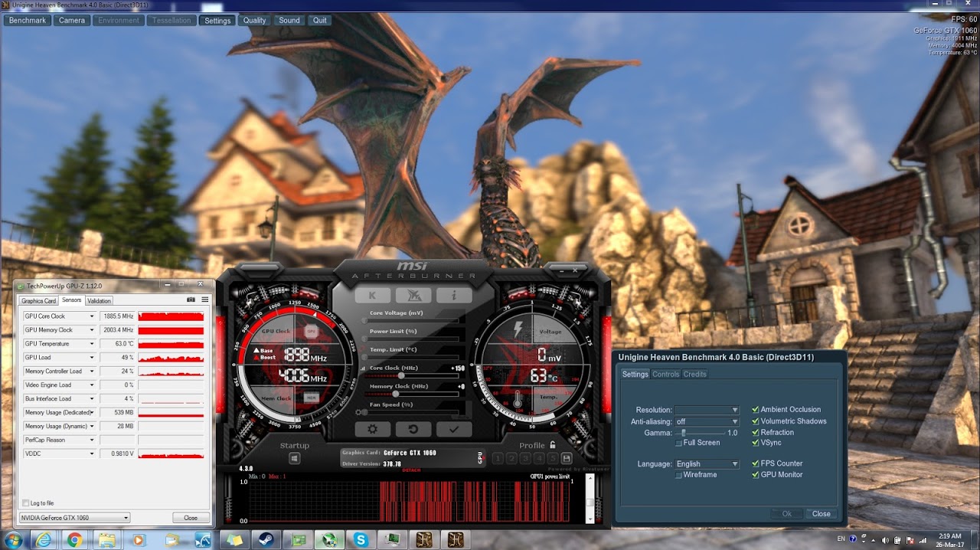The width and height of the screenshot is (980, 550).
Task: Open Skype from the taskbar
Action: point(360,540)
